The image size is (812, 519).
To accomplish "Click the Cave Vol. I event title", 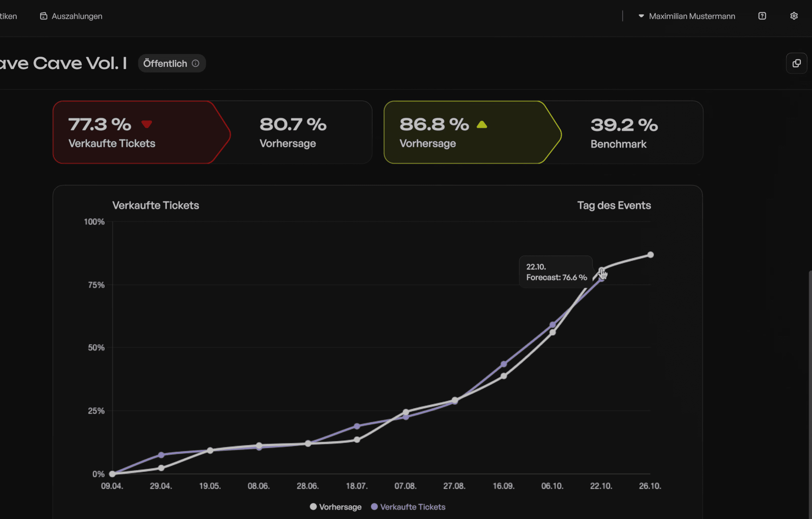I will tap(63, 63).
